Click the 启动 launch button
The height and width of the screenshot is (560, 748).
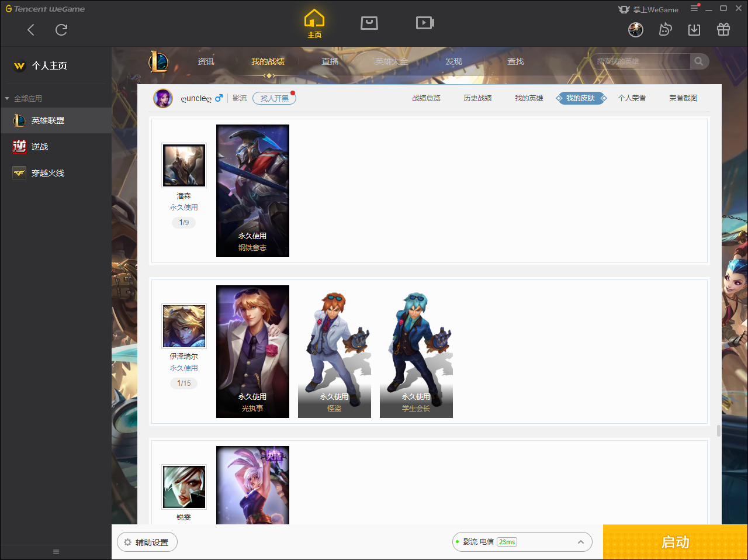(x=676, y=542)
